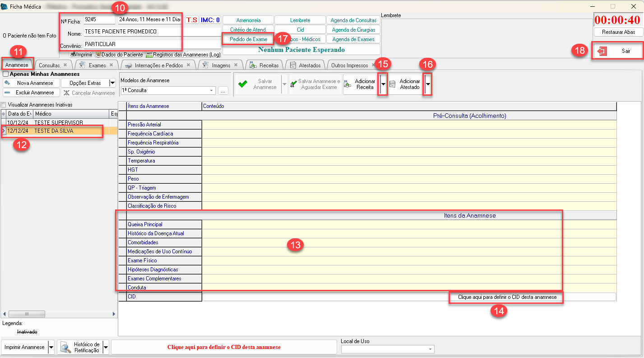
Task: Click the Ficha Médica window title icon
Action: pyautogui.click(x=5, y=7)
